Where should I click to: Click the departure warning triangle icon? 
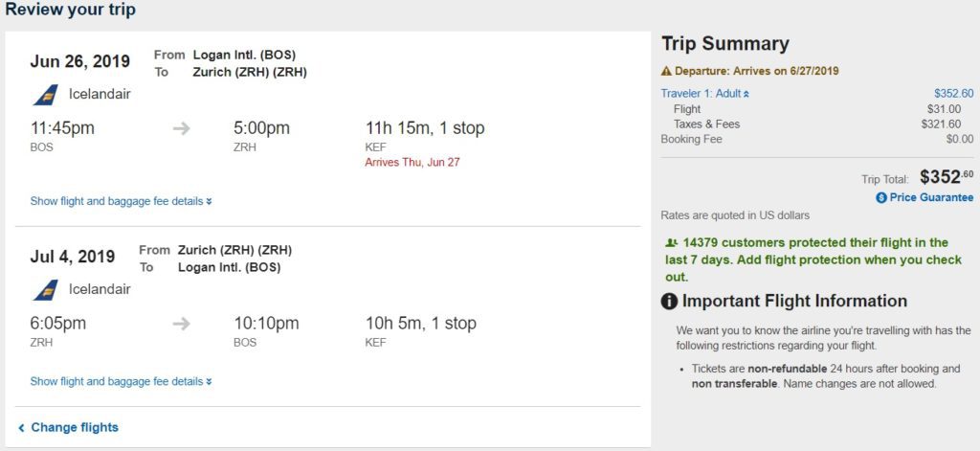tap(666, 71)
